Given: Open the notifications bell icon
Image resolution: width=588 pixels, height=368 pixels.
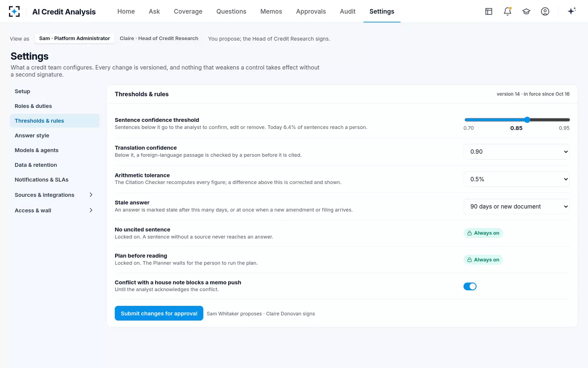Looking at the screenshot, I should (x=508, y=11).
